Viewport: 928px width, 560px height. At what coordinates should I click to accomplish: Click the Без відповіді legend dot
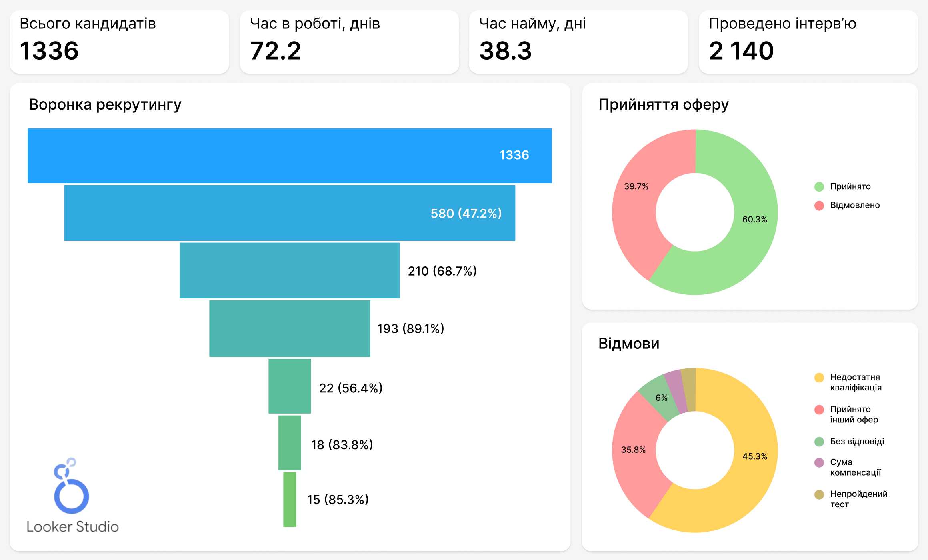coord(819,442)
